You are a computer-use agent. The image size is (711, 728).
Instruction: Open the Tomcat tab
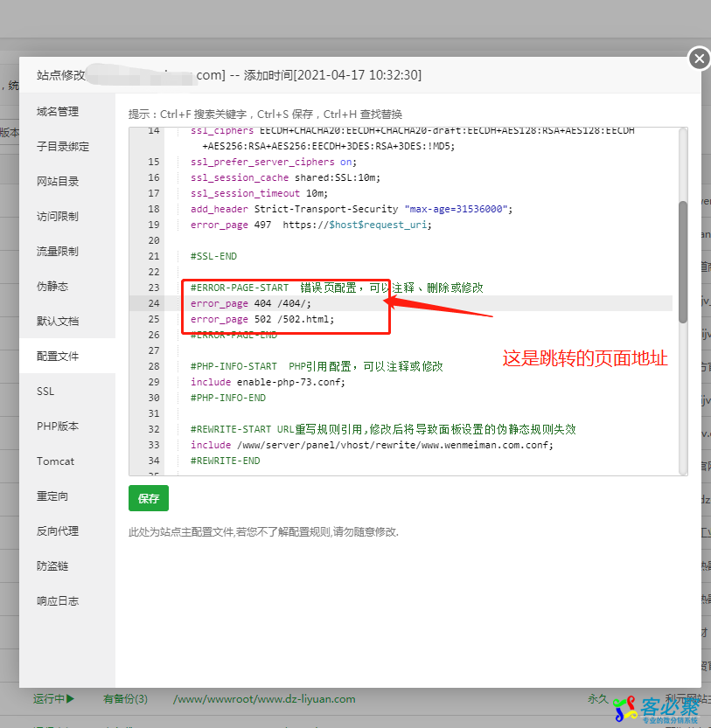click(x=55, y=461)
